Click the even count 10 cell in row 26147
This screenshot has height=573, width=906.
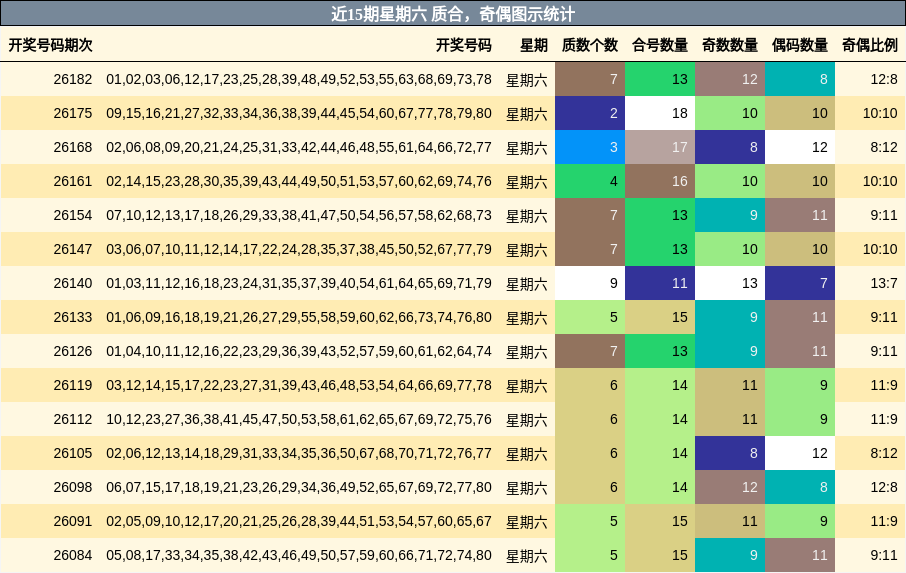[x=800, y=250]
